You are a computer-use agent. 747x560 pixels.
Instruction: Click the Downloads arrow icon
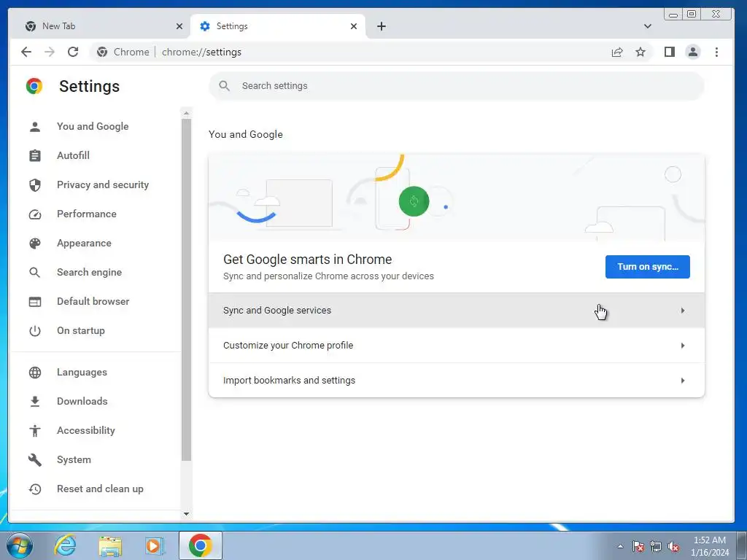(35, 402)
